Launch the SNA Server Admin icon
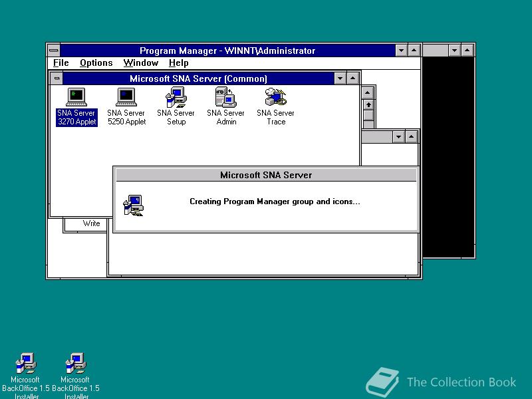This screenshot has width=532, height=399. (x=226, y=106)
